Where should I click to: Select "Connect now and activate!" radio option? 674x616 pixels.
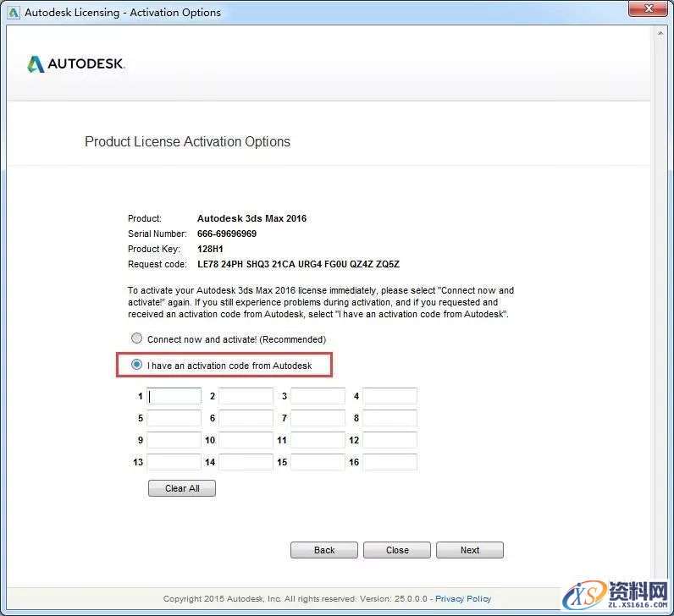click(x=136, y=338)
